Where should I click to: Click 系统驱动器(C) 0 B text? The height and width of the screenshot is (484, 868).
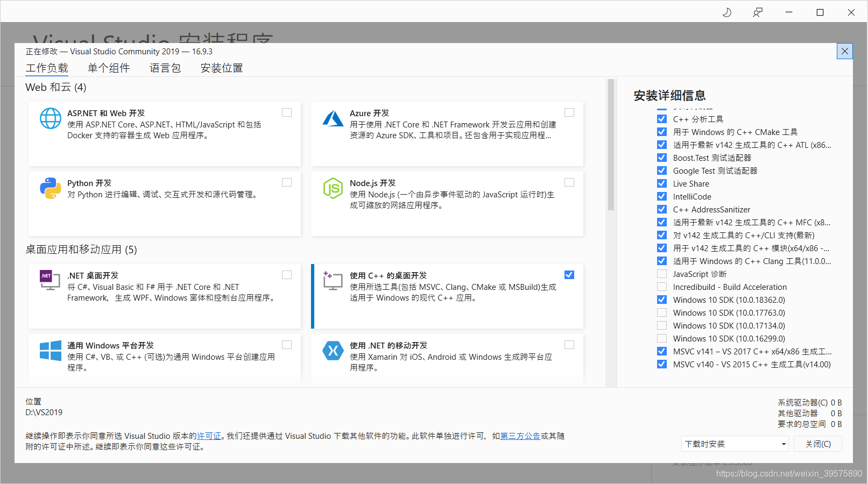coord(810,403)
